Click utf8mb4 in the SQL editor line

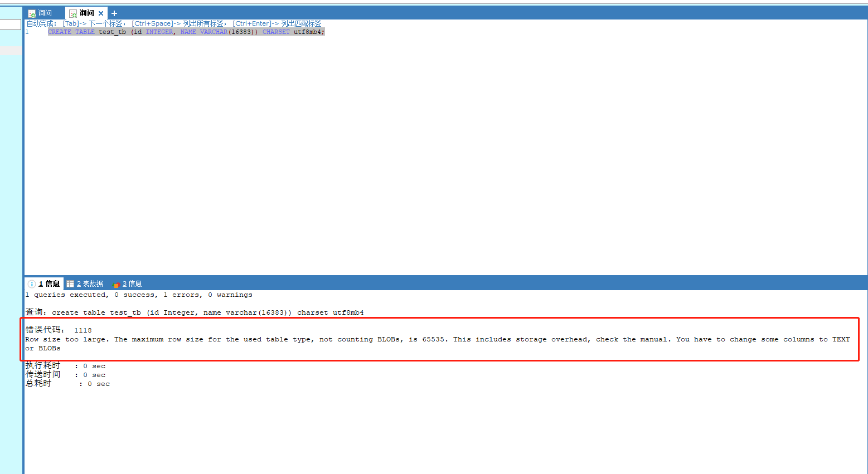(x=308, y=32)
